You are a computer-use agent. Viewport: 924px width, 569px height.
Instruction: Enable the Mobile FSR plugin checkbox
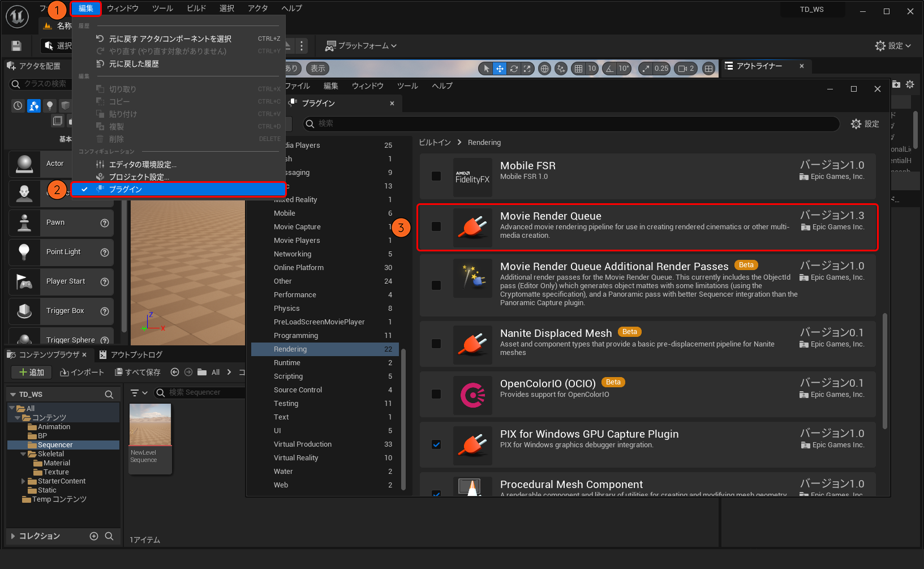(x=436, y=176)
